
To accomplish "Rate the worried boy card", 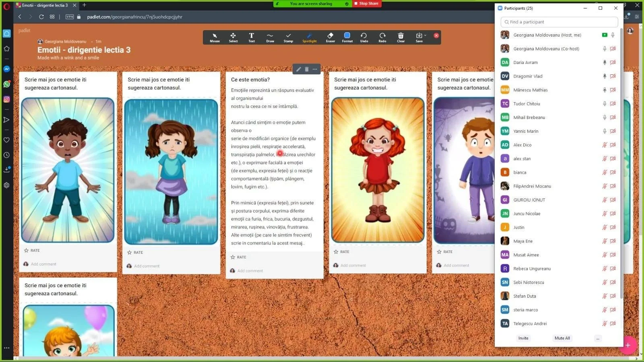I will click(445, 251).
